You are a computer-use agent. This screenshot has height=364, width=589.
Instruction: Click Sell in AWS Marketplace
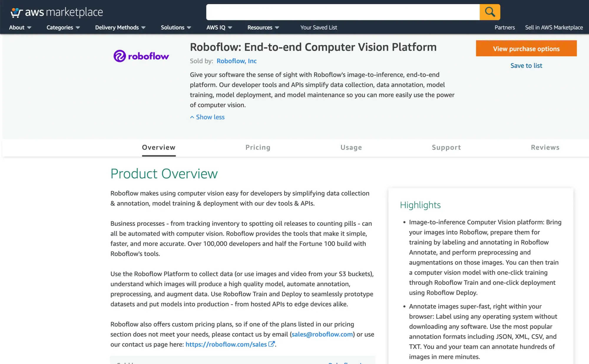tap(554, 27)
